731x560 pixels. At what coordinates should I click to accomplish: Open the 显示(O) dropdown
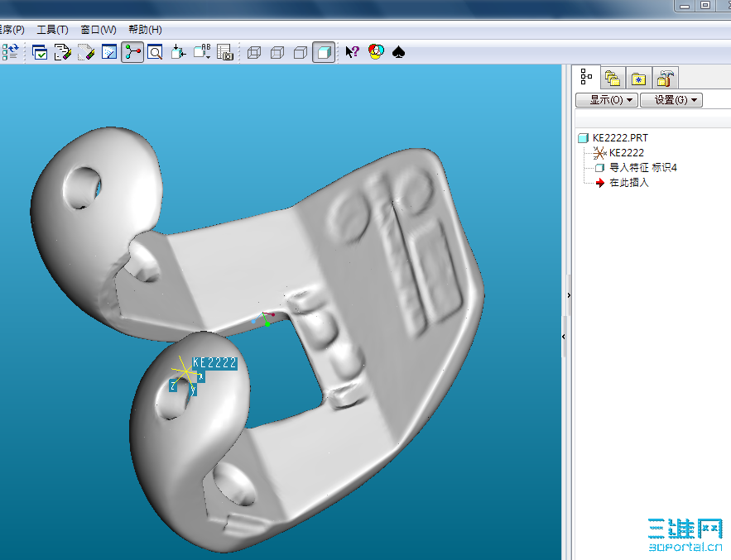(x=607, y=100)
